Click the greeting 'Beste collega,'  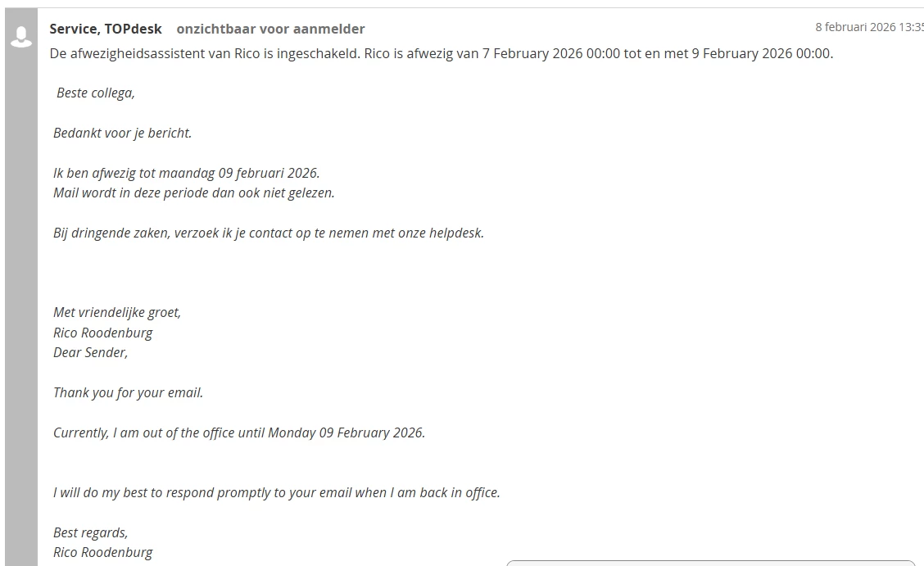point(96,93)
